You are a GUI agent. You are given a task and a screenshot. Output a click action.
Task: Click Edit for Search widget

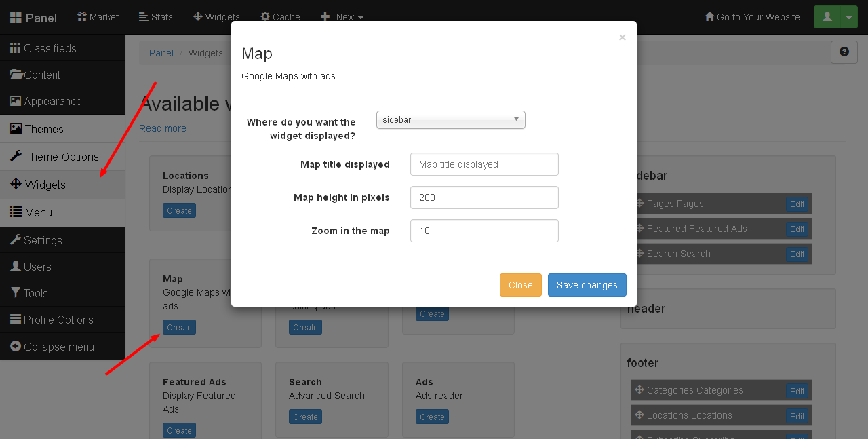797,254
